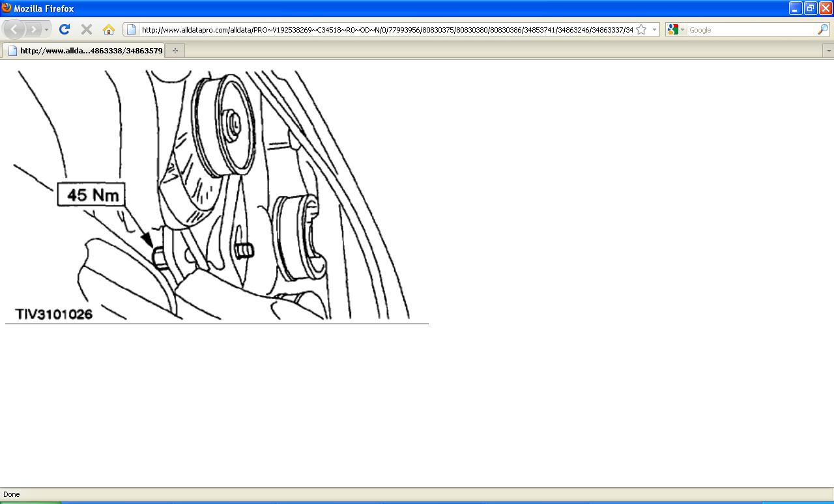Viewport: 834px width, 504px height.
Task: Open the address bar URL history dropdown
Action: [654, 29]
